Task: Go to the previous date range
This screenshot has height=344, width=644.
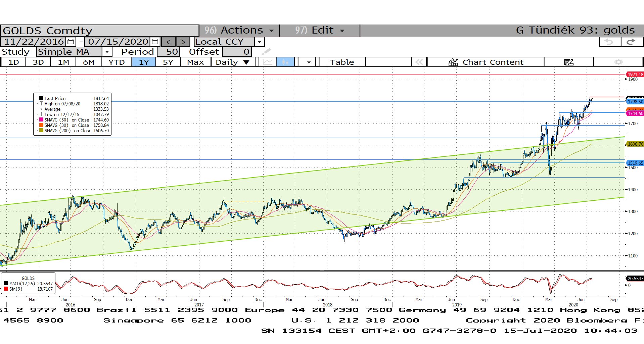Action: pos(169,42)
